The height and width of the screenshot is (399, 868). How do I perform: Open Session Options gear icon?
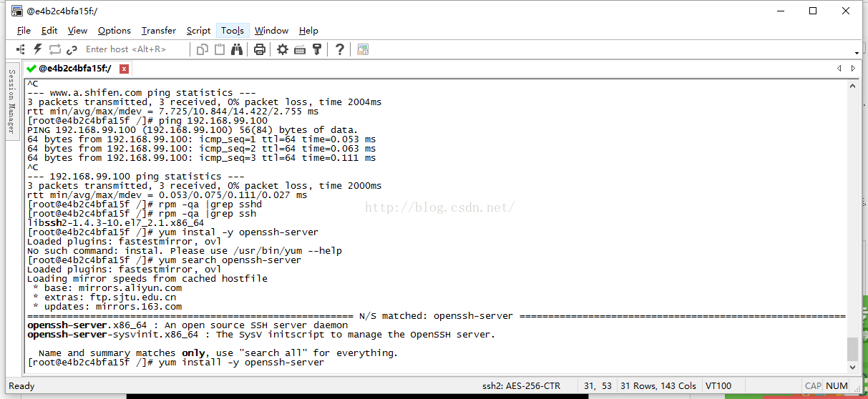tap(283, 49)
